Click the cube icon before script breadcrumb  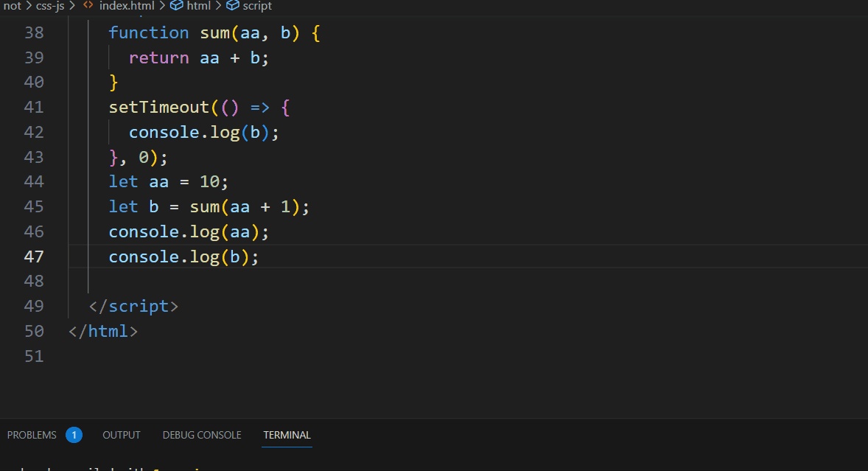[233, 6]
